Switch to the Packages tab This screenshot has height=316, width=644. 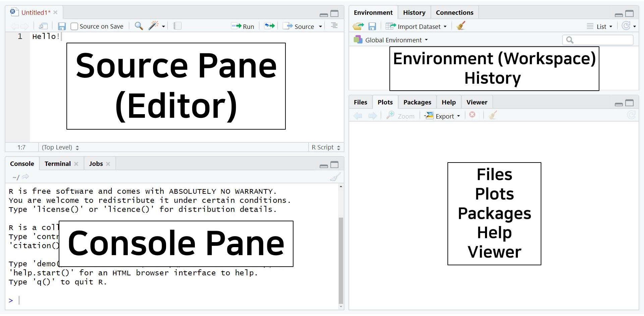tap(417, 102)
